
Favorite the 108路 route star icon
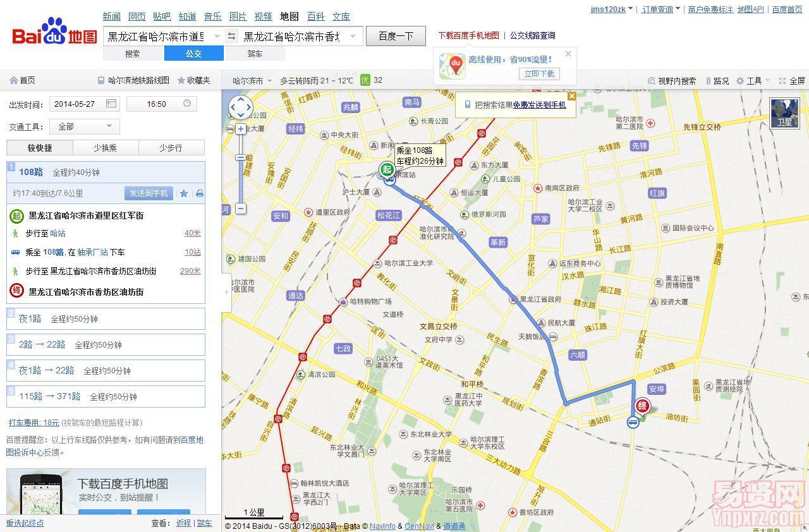click(x=184, y=193)
